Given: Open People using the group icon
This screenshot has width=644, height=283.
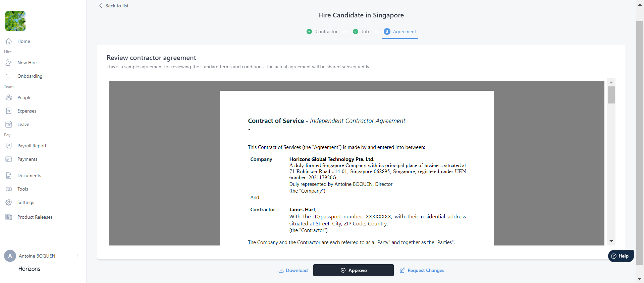Looking at the screenshot, I should click(9, 97).
